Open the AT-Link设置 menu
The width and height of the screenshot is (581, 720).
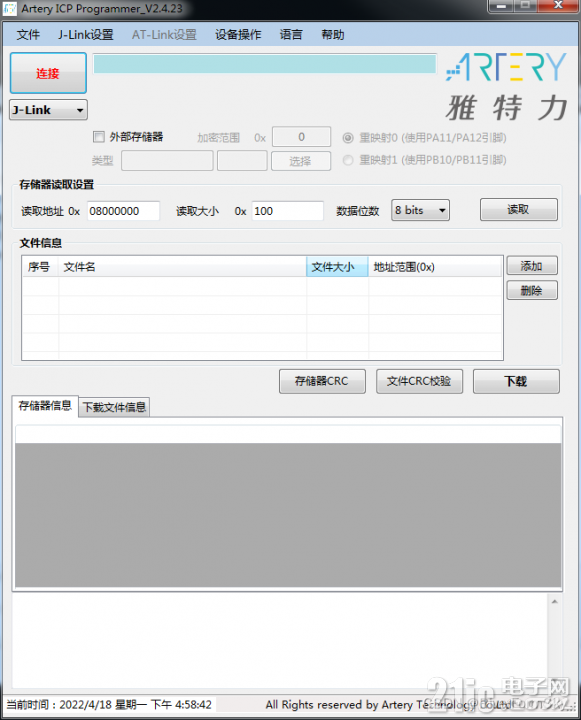164,35
